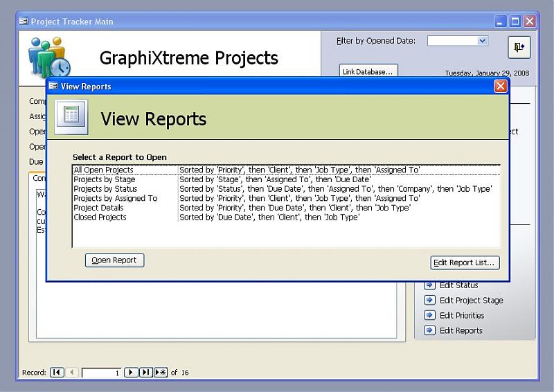Click the Edit Report List button
This screenshot has height=392, width=554.
pyautogui.click(x=465, y=262)
